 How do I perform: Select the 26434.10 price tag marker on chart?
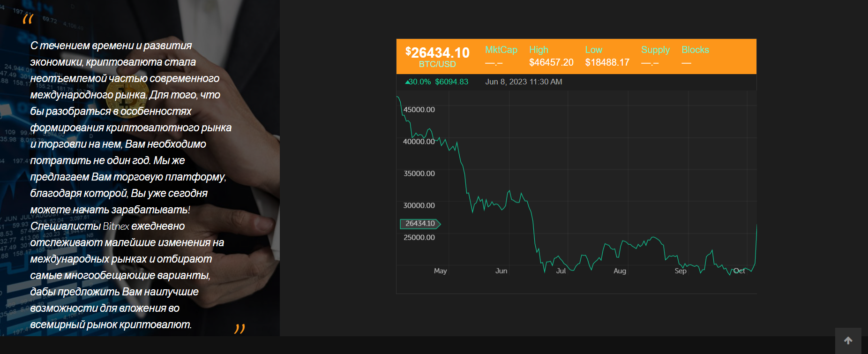tap(420, 224)
